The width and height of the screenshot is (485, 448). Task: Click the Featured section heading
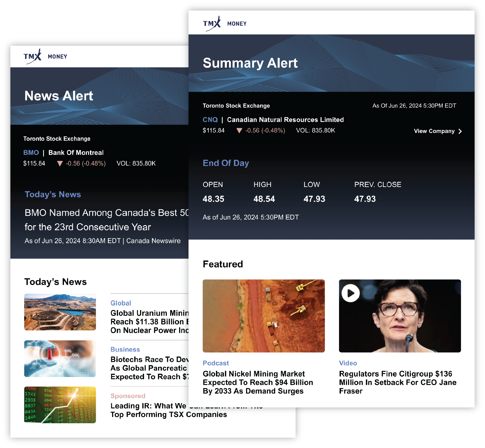coord(223,264)
